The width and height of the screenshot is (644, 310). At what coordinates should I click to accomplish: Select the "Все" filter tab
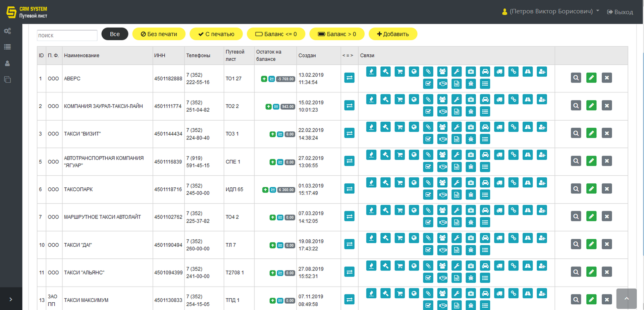coord(115,34)
